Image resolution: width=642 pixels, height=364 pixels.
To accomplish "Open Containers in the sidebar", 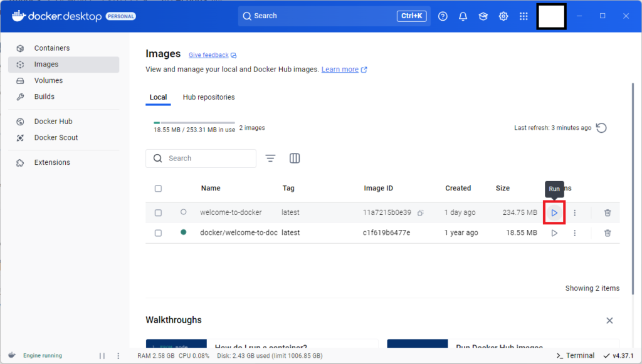I will (x=63, y=48).
